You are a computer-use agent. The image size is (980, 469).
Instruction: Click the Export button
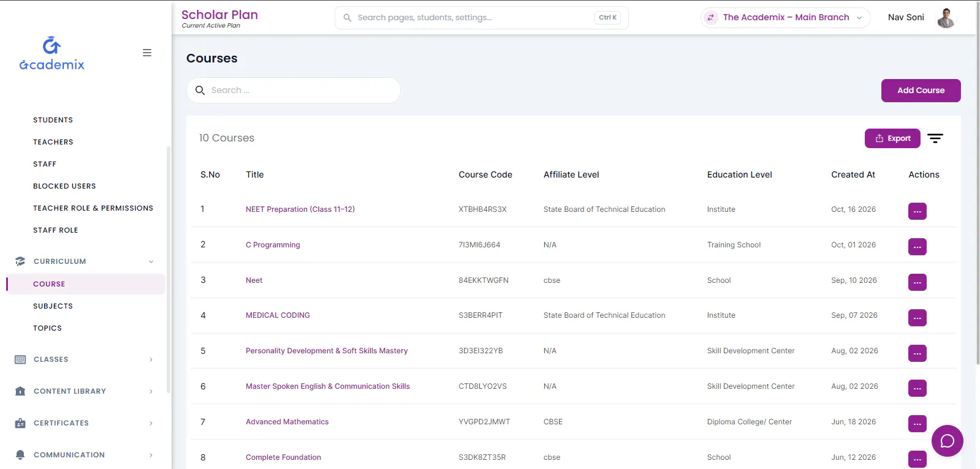[x=892, y=138]
